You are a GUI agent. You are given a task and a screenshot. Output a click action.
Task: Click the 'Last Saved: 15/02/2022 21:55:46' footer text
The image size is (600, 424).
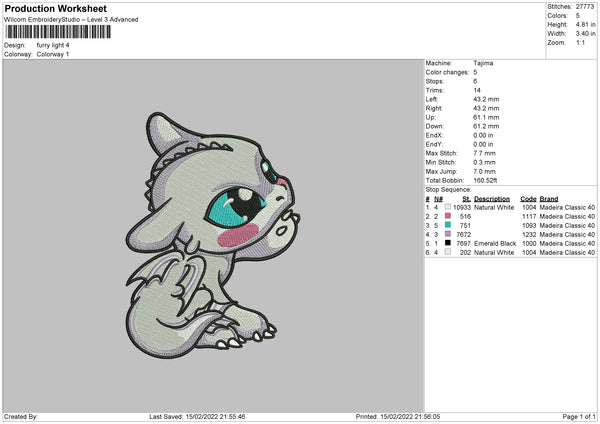click(197, 416)
